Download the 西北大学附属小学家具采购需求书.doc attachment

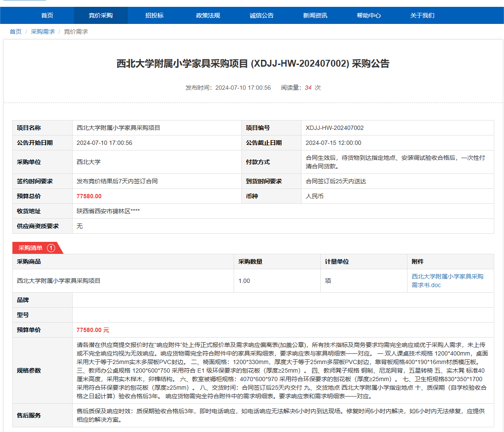(447, 281)
